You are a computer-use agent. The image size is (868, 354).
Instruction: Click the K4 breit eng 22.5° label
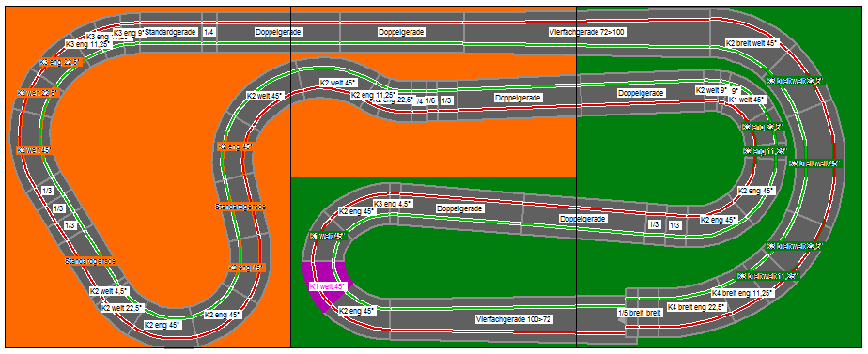[697, 306]
